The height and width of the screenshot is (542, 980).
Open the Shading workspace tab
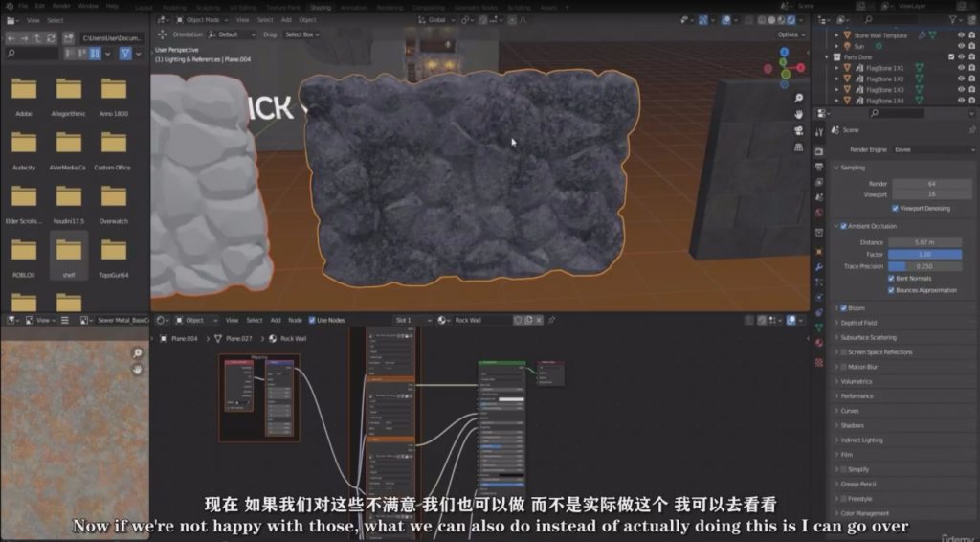point(321,8)
